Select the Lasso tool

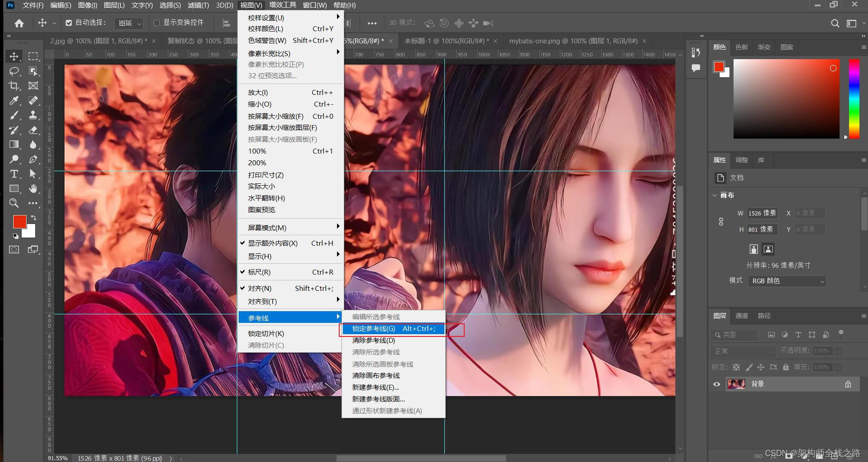[x=14, y=71]
